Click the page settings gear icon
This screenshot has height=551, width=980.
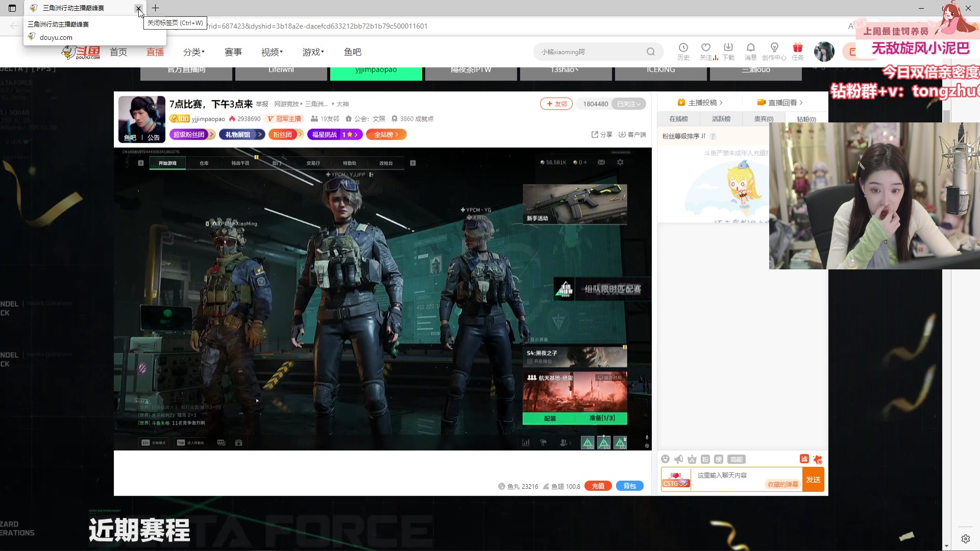[965, 539]
